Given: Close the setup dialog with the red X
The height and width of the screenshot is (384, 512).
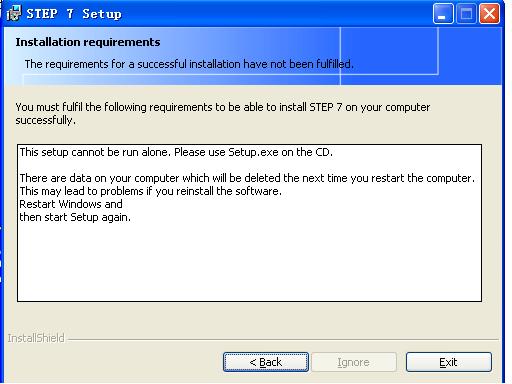Looking at the screenshot, I should click(x=489, y=14).
